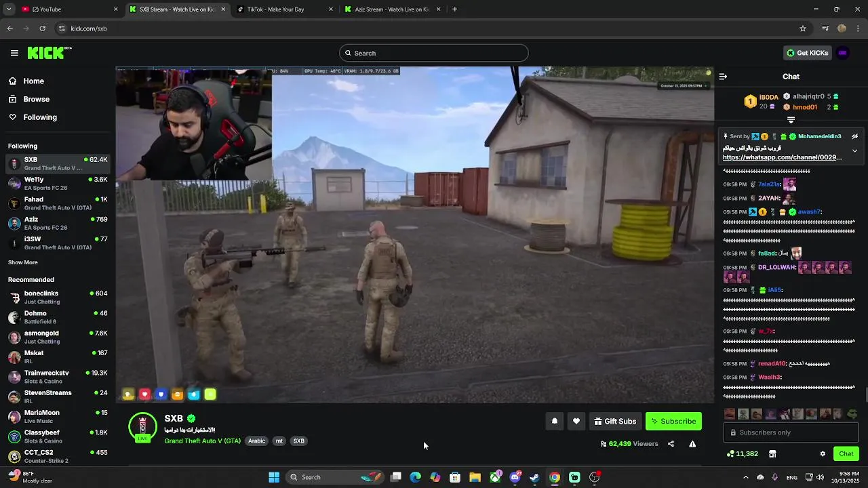Image resolution: width=868 pixels, height=488 pixels.
Task: Bookmark this page with star icon
Action: coord(803,28)
